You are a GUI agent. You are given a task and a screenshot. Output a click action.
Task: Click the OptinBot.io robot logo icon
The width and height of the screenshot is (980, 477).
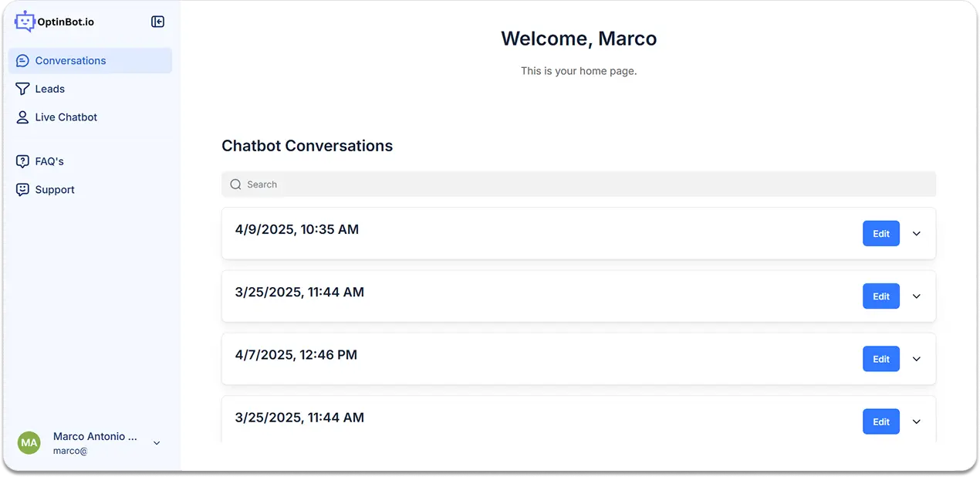click(x=24, y=21)
